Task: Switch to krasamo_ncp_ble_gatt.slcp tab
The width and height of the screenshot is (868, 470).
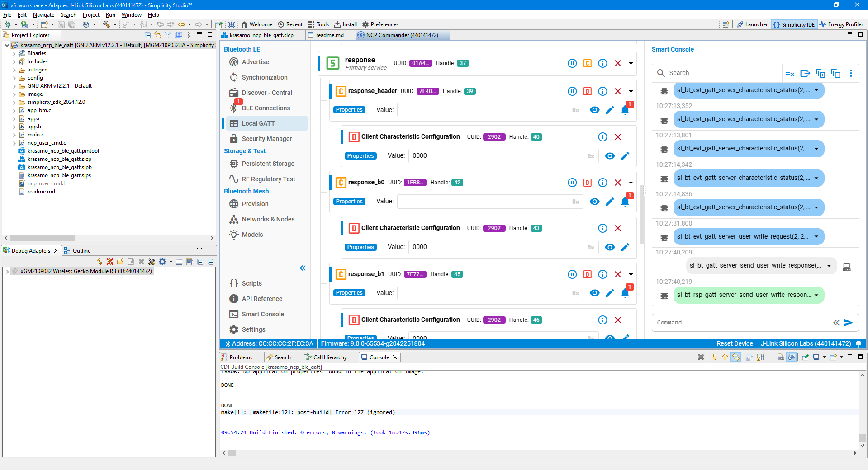Action: (x=261, y=35)
